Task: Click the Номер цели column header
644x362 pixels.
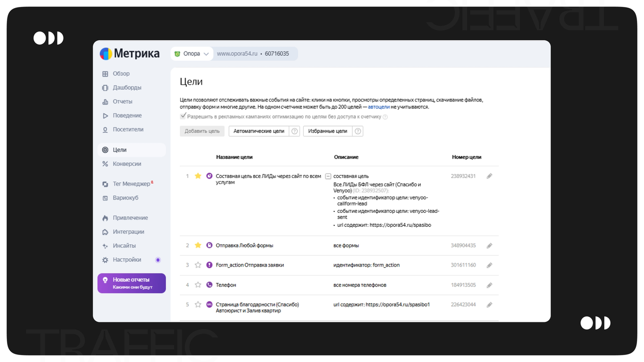Action: point(467,157)
